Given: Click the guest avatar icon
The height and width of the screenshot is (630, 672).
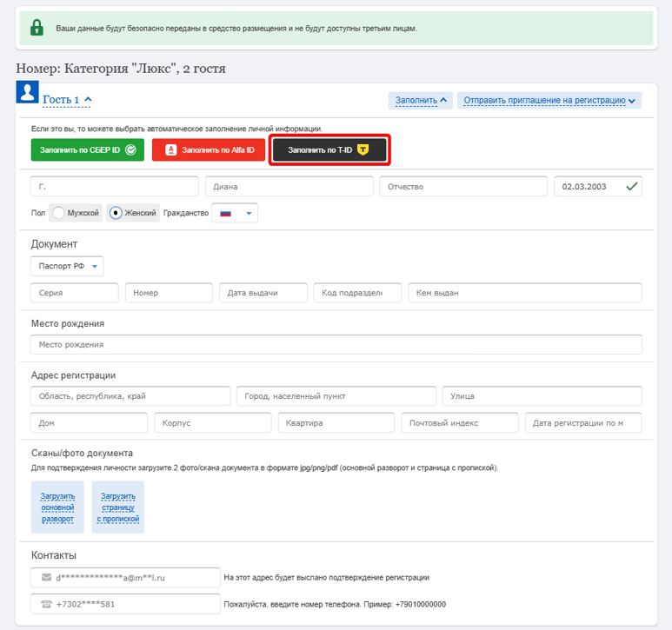Looking at the screenshot, I should click(x=28, y=92).
